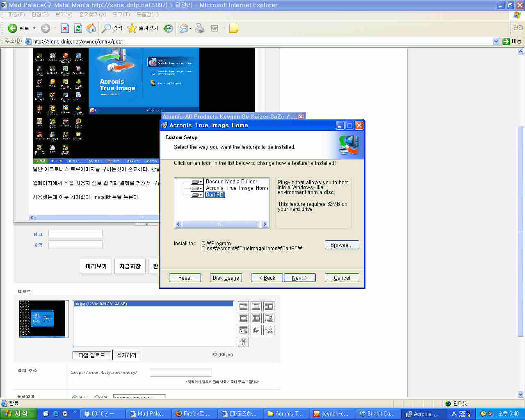Click the IE Forward arrow button
This screenshot has height=420, width=525.
tap(46, 28)
